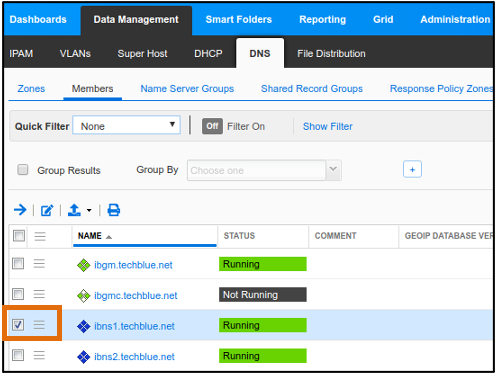
Task: Click the ibns2.techblue.net member icon
Action: pyautogui.click(x=83, y=357)
